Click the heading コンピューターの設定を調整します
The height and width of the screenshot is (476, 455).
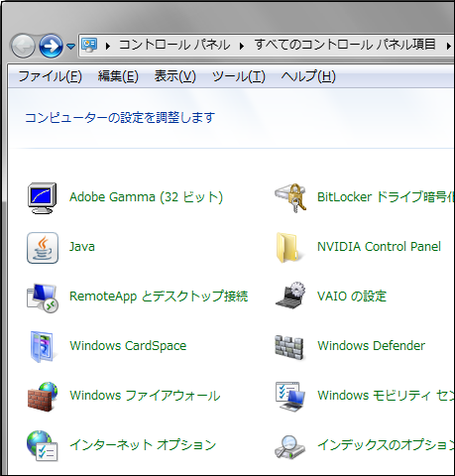(120, 118)
